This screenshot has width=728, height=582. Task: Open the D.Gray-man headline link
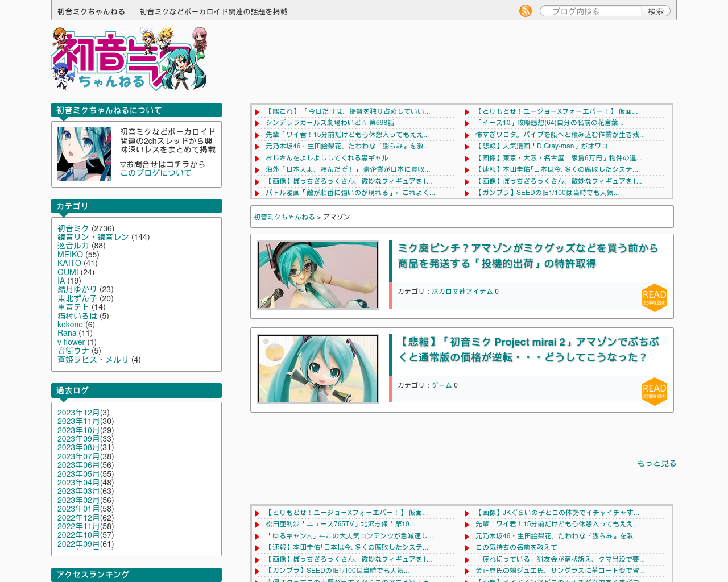pyautogui.click(x=544, y=146)
